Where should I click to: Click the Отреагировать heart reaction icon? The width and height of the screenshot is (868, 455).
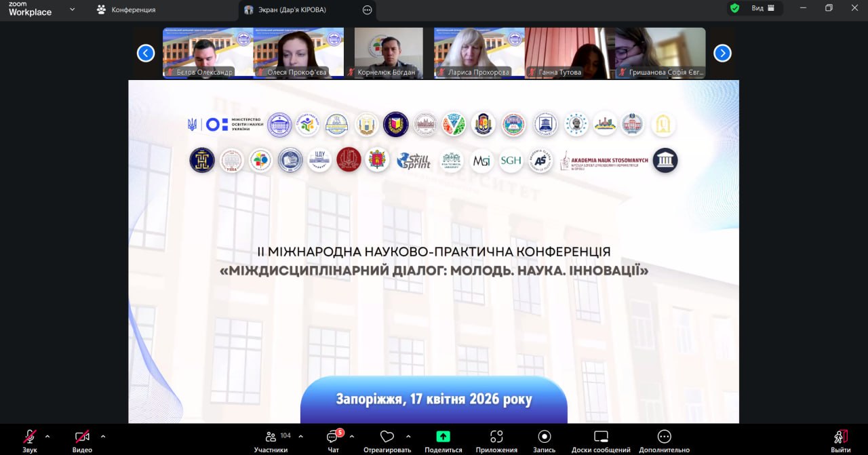click(x=387, y=437)
